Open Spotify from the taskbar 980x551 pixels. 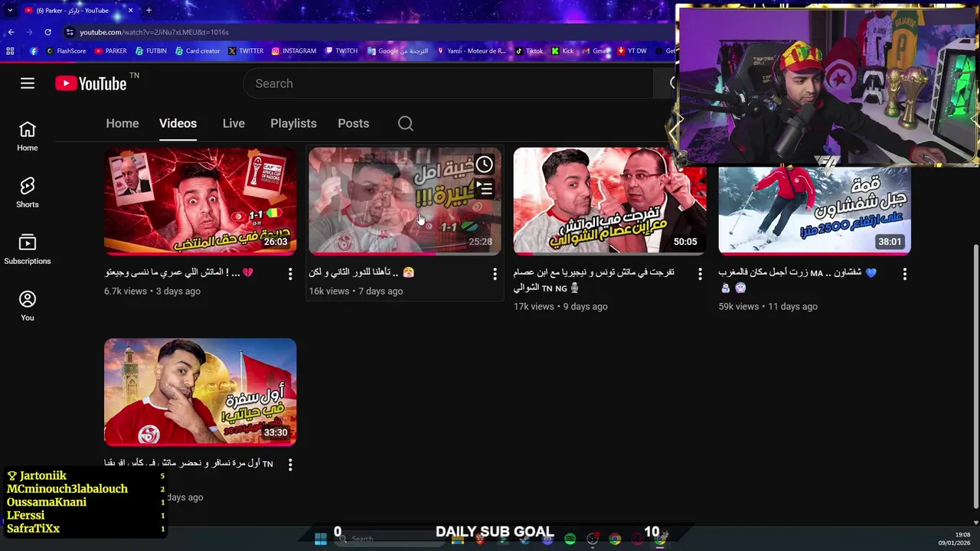(x=570, y=539)
